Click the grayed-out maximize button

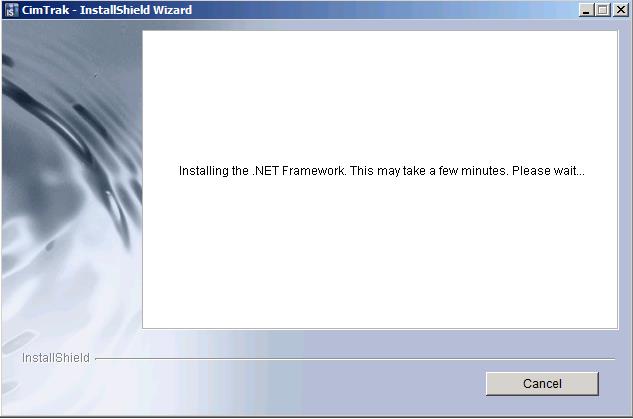pos(603,10)
